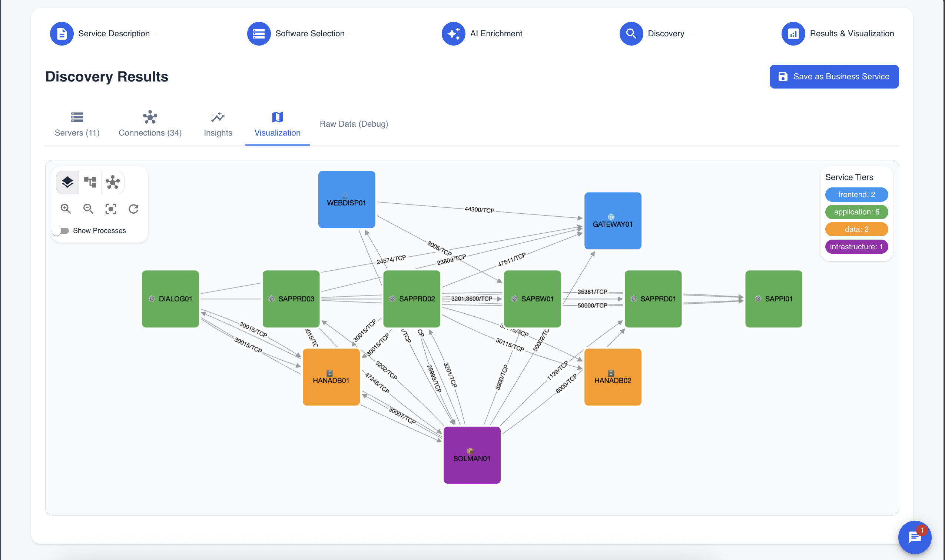Open Raw Data (Debug) tab
The image size is (945, 560).
pyautogui.click(x=354, y=124)
